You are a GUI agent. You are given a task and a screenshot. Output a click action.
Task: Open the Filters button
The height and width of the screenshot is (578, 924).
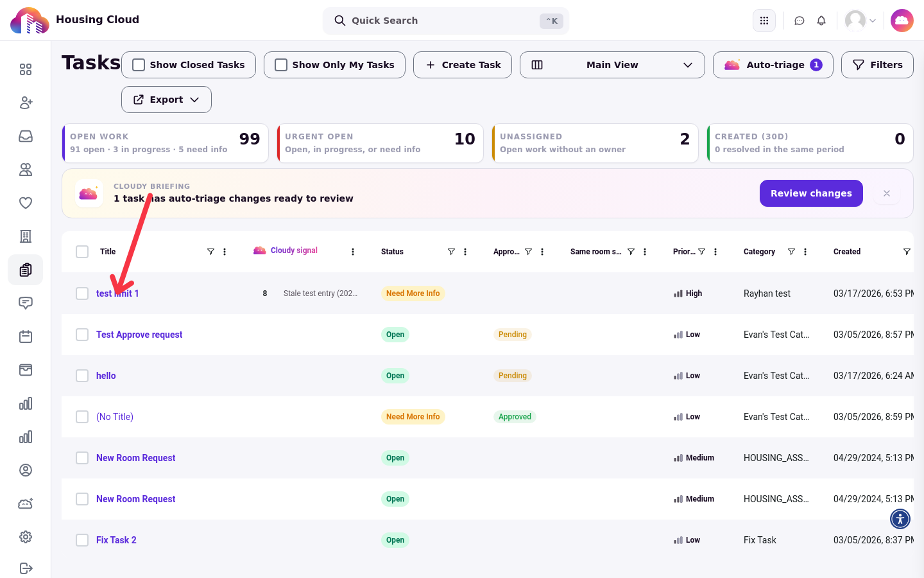coord(877,65)
